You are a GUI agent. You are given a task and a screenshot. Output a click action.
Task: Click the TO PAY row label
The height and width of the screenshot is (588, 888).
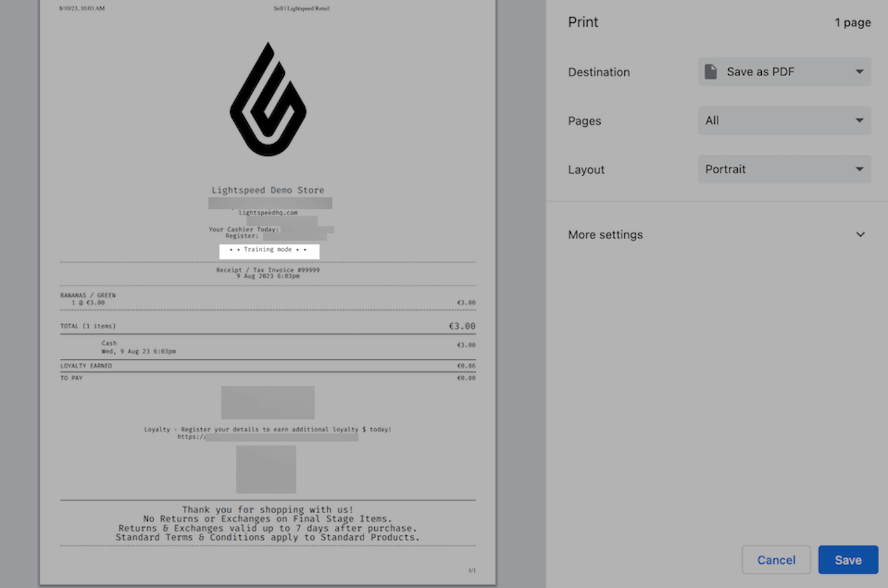(x=72, y=378)
